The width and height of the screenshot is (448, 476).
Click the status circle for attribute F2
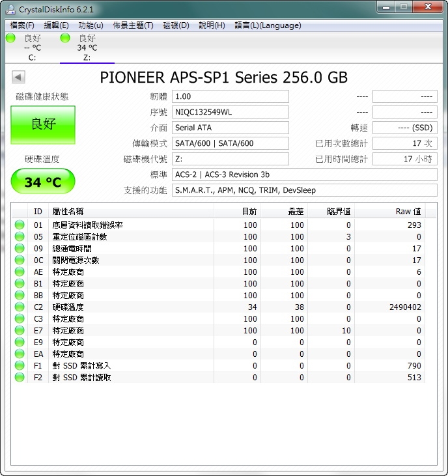click(x=20, y=377)
